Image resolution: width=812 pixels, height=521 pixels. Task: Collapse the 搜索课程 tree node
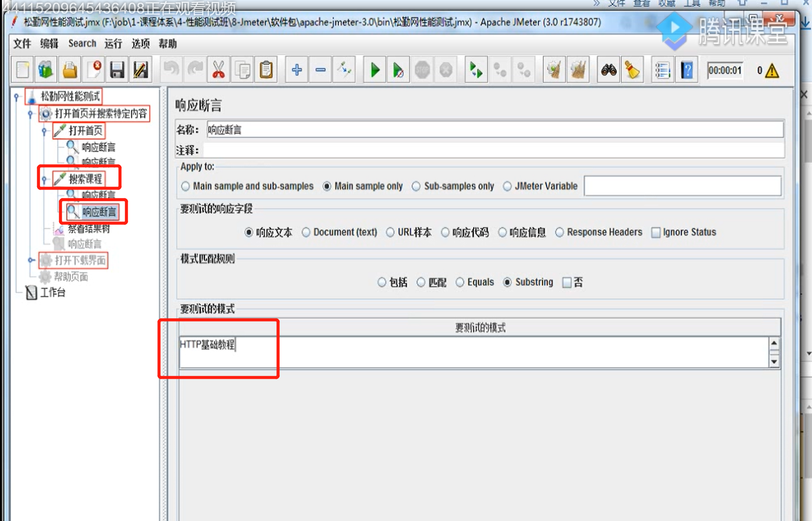point(44,179)
